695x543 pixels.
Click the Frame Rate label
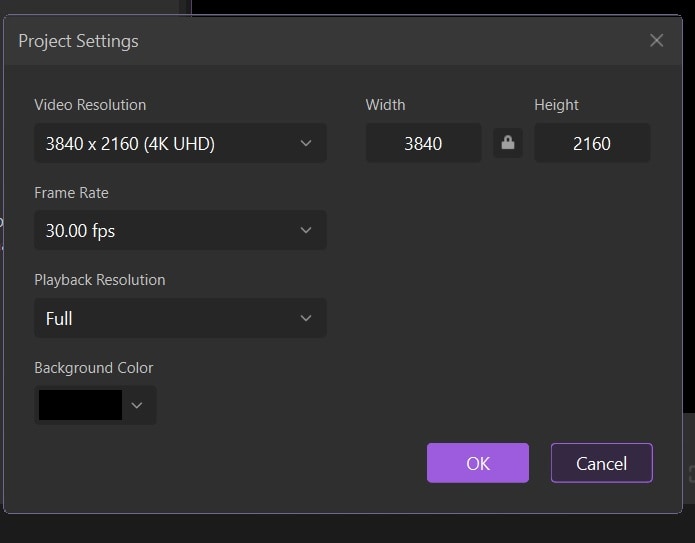(71, 193)
